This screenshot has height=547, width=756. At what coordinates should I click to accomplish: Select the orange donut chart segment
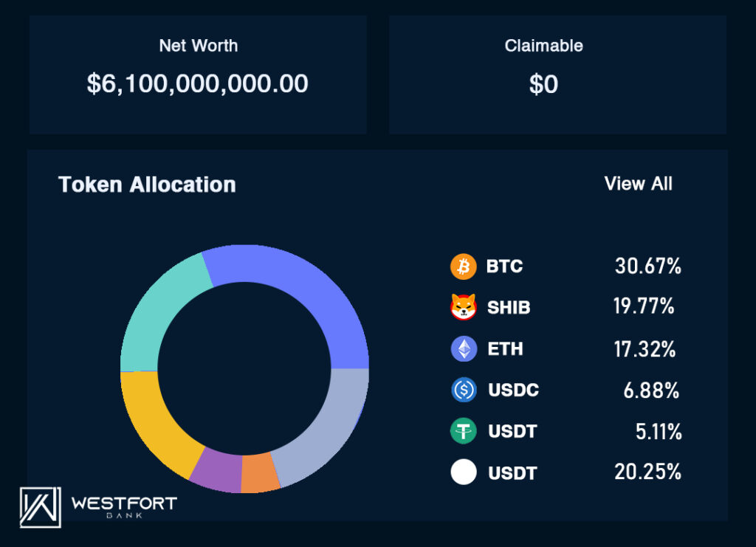coord(260,474)
